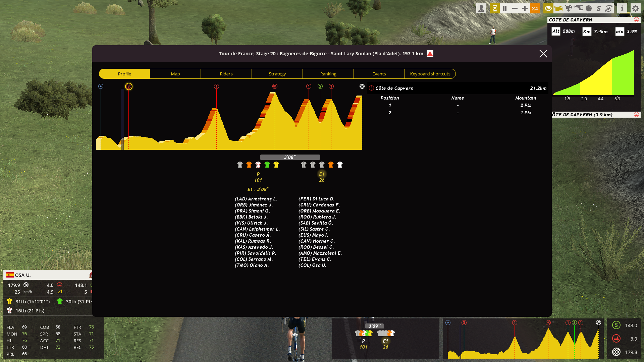Select rider Di Luca D. in breakaway
The height and width of the screenshot is (362, 644).
tap(317, 199)
